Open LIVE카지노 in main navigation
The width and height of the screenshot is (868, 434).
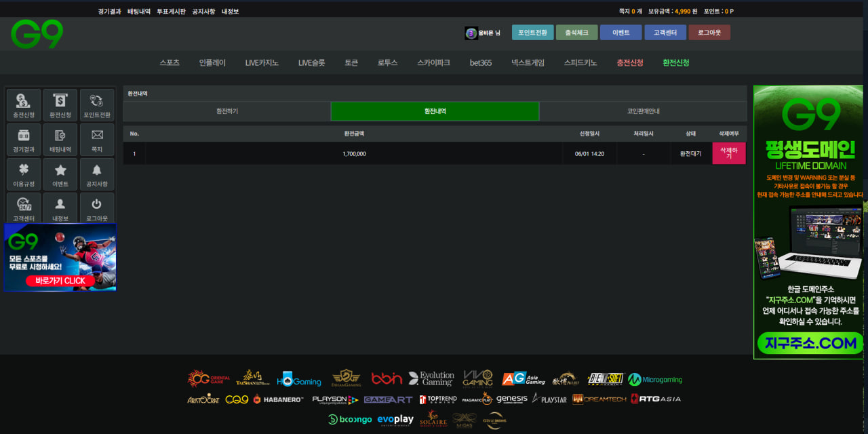pos(262,62)
